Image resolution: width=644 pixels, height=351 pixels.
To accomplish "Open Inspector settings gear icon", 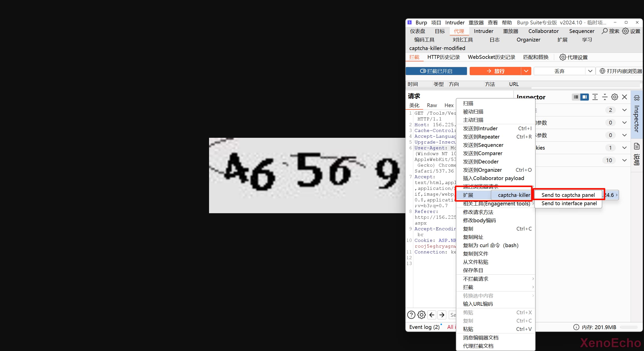I will coord(615,97).
